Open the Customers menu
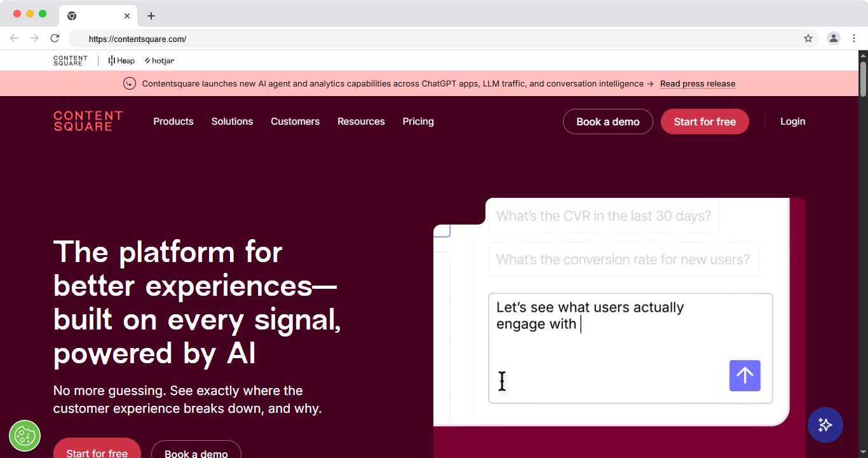This screenshot has height=458, width=868. coord(295,121)
